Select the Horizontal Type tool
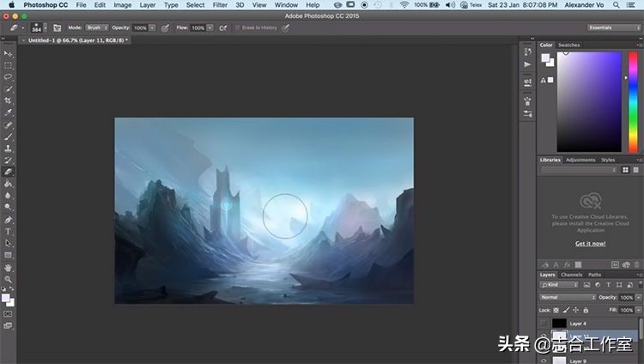644x364 pixels. 9,231
